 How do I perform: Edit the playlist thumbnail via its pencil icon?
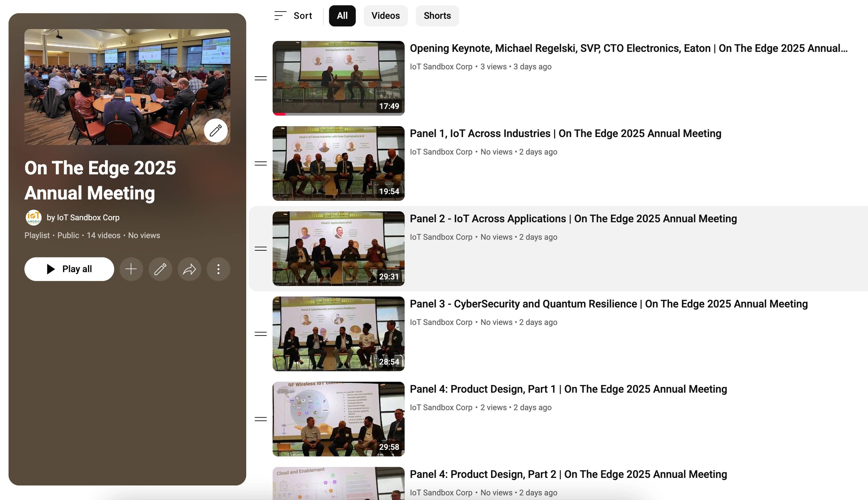[216, 131]
